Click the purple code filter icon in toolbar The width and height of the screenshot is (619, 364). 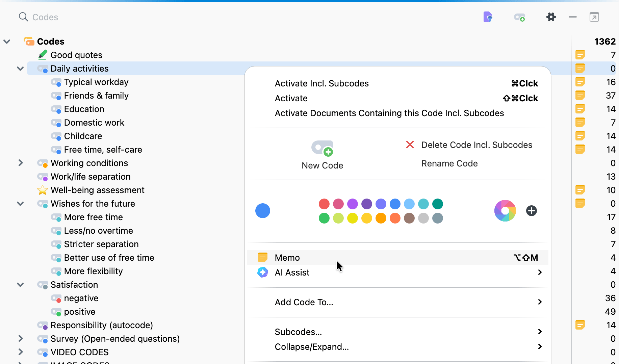pyautogui.click(x=488, y=17)
